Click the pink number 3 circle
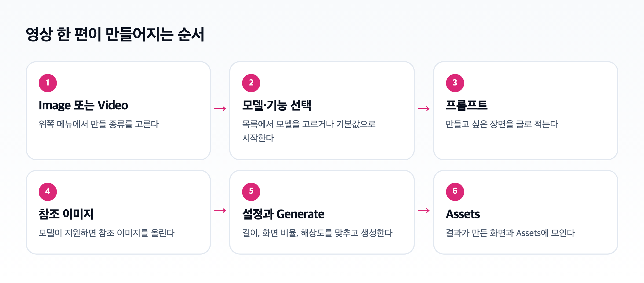This screenshot has height=283, width=644. [x=455, y=83]
